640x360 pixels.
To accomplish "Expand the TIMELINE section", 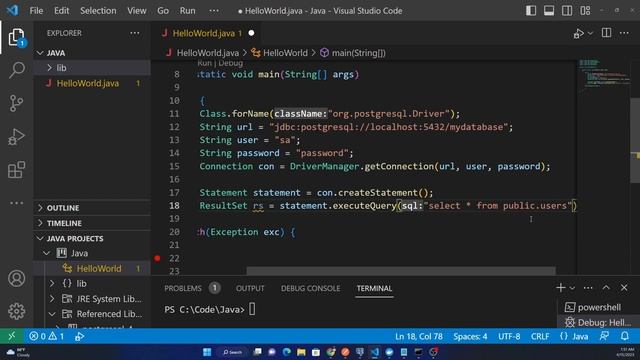I will [92, 223].
